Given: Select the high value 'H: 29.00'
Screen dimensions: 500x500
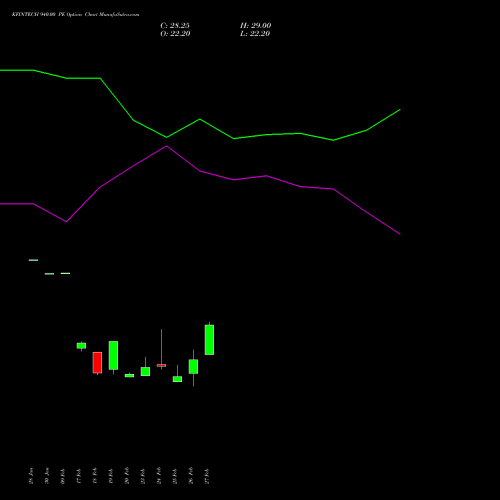Looking at the screenshot, I should coord(255,25).
